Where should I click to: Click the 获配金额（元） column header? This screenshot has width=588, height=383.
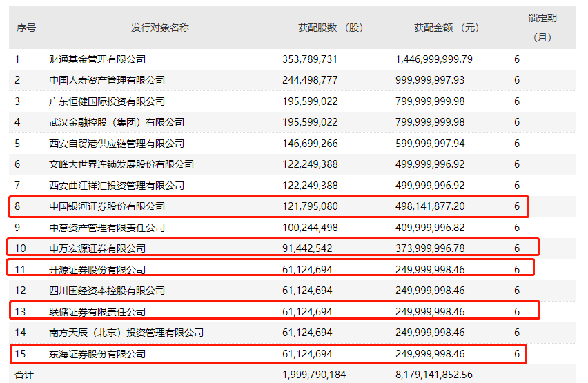[x=447, y=28]
